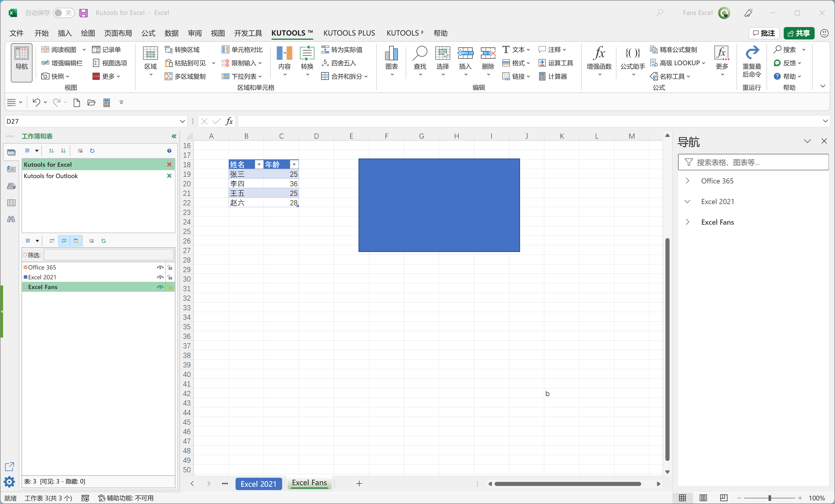This screenshot has height=504, width=835.
Task: Click the new document icon in quick toolbar
Action: tap(77, 103)
